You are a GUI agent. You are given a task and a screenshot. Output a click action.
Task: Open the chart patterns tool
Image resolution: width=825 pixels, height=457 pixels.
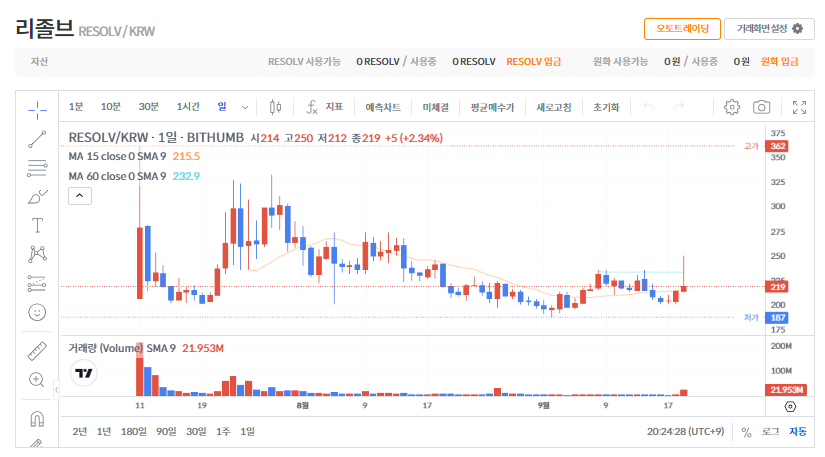click(37, 254)
